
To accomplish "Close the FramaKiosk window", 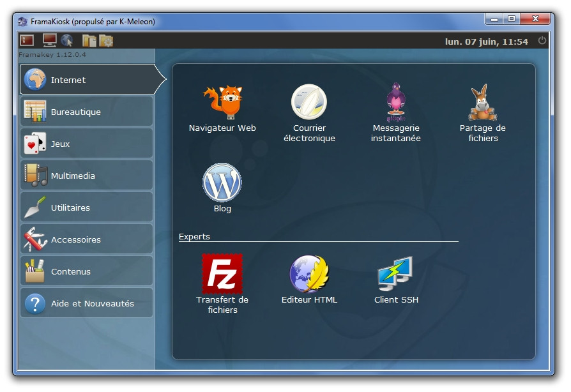I will [x=535, y=19].
